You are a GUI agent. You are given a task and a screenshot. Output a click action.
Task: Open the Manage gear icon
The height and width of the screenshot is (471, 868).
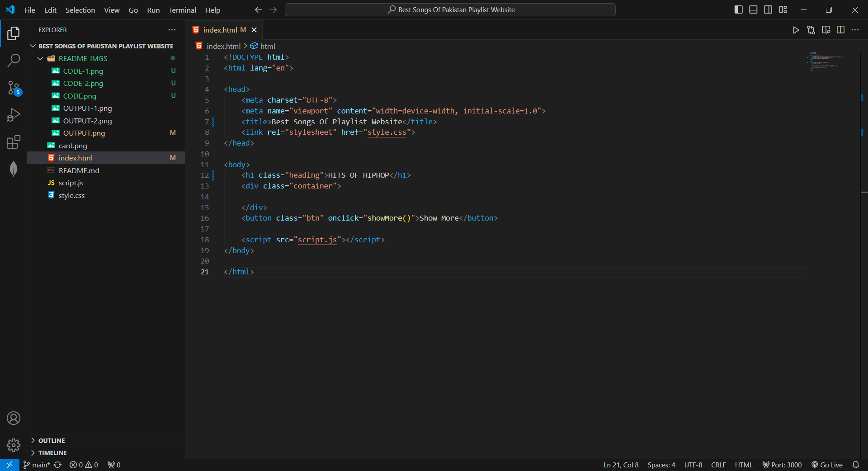tap(14, 445)
